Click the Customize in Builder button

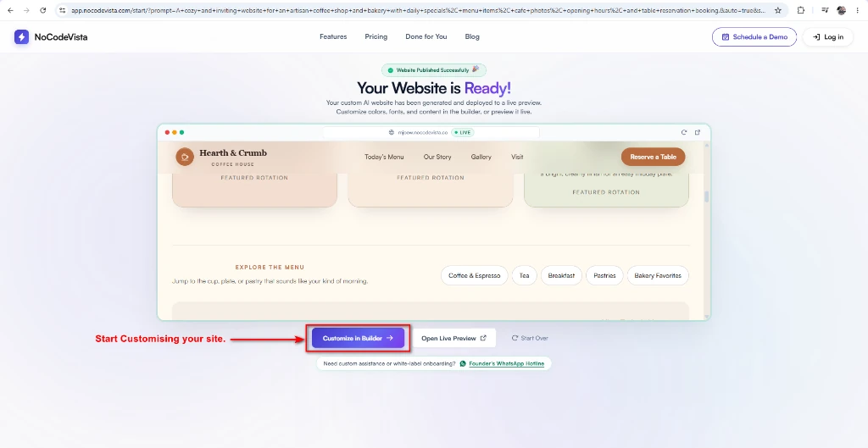358,338
